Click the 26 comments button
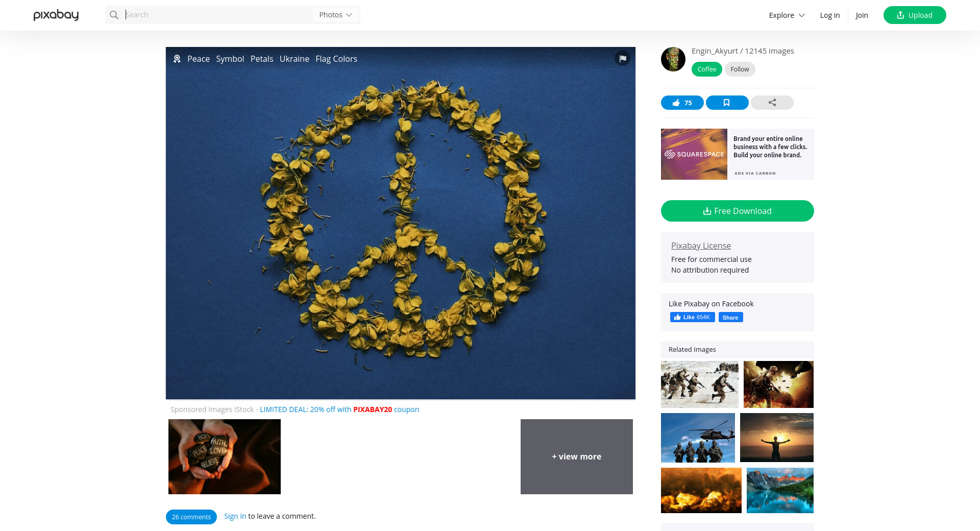Screen dimensions: 980x531 [191, 517]
